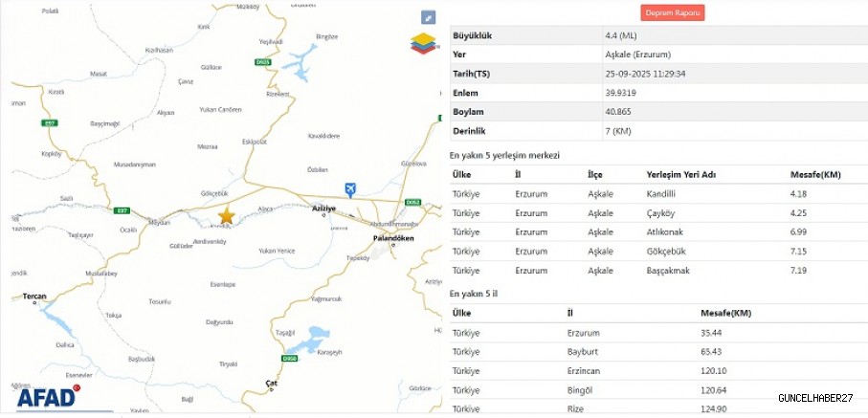
Task: Select the Atlıkonak settlement cell
Action: [665, 232]
